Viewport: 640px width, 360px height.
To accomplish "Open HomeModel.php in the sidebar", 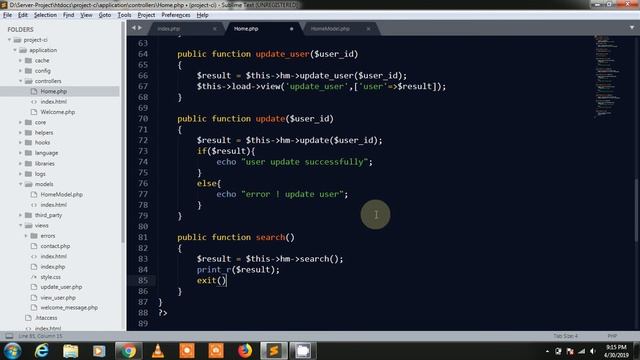I will 61,195.
